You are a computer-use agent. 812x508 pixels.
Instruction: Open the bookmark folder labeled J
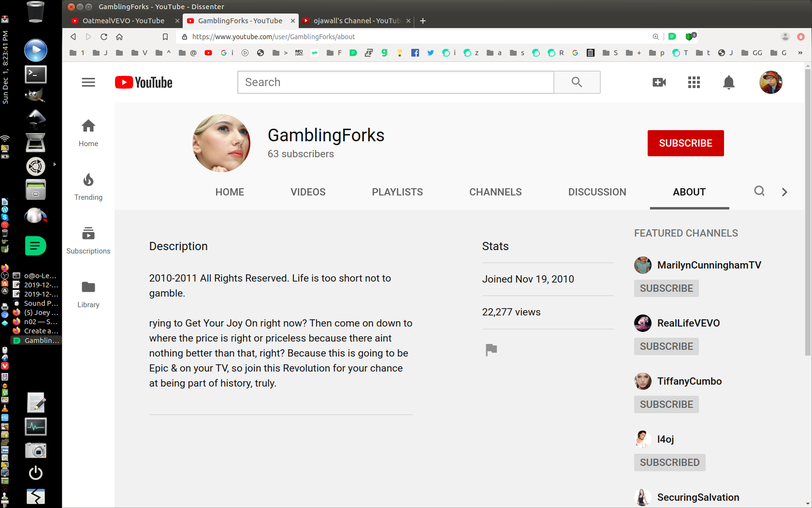(100, 53)
